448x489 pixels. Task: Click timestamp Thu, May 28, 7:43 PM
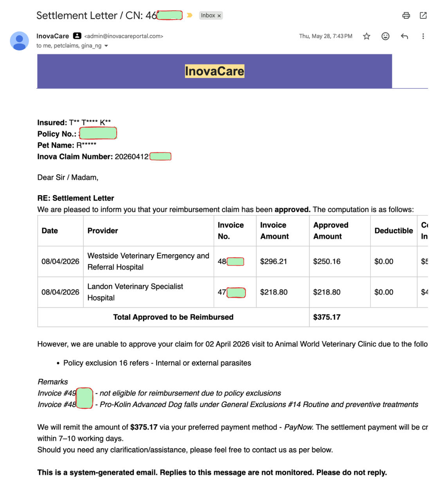[x=326, y=36]
